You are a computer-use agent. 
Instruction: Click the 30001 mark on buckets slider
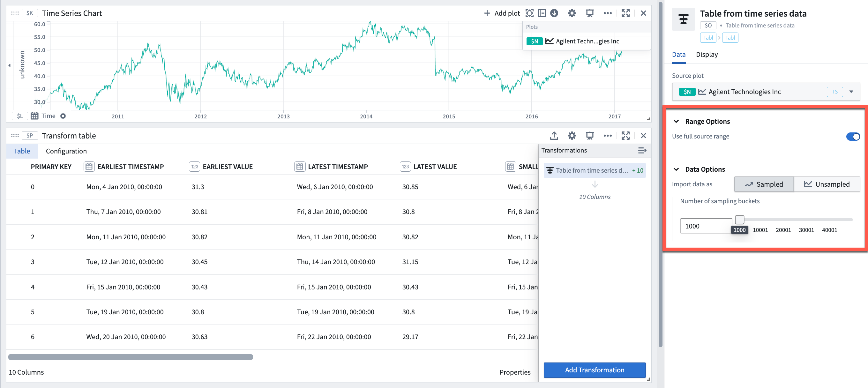pyautogui.click(x=806, y=230)
